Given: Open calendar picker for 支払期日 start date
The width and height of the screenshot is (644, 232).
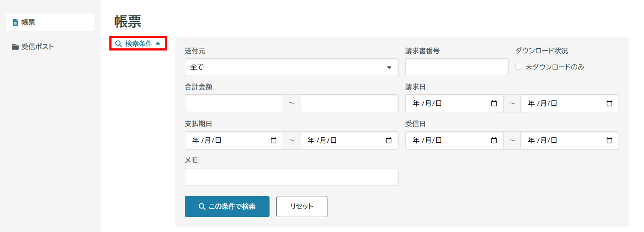Looking at the screenshot, I should coord(273,141).
